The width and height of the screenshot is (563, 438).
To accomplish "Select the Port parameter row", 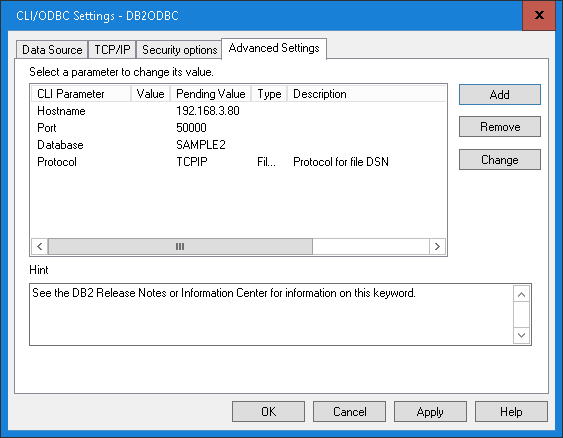I will tap(238, 128).
